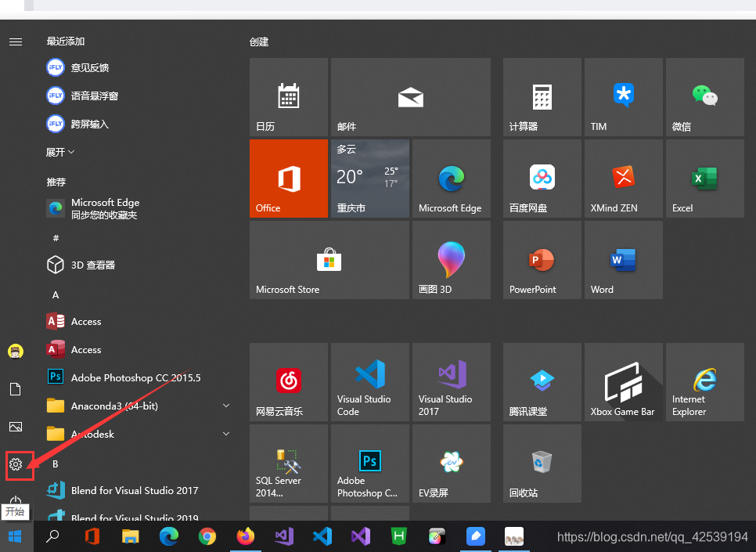Launch the Paint 3D (画图 3D) tile
The height and width of the screenshot is (552, 756).
452,260
